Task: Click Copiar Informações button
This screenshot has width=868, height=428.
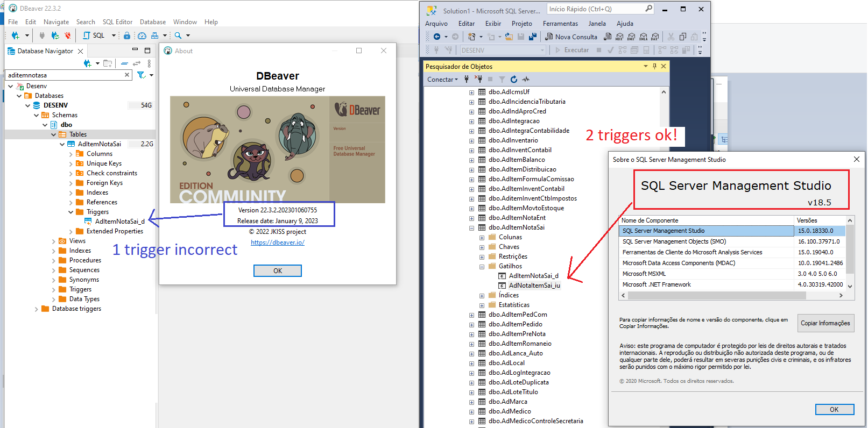Action: [x=825, y=323]
